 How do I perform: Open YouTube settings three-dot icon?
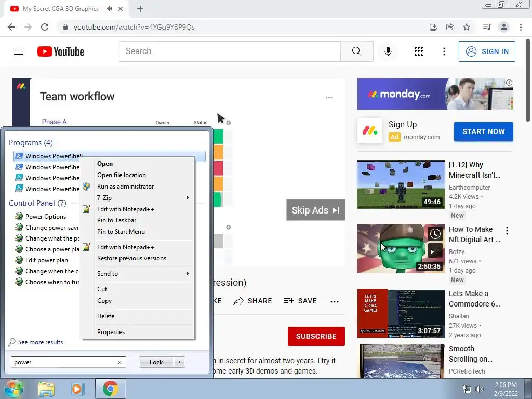444,51
